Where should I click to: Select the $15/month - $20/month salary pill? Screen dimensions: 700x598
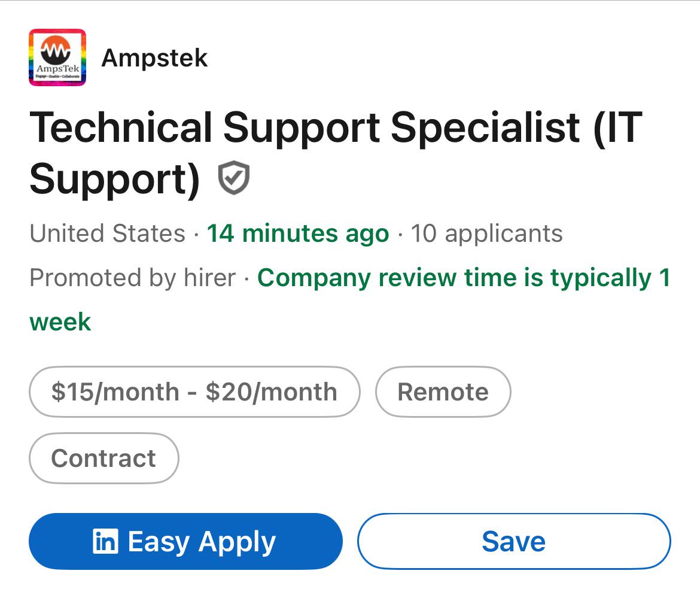pos(194,391)
